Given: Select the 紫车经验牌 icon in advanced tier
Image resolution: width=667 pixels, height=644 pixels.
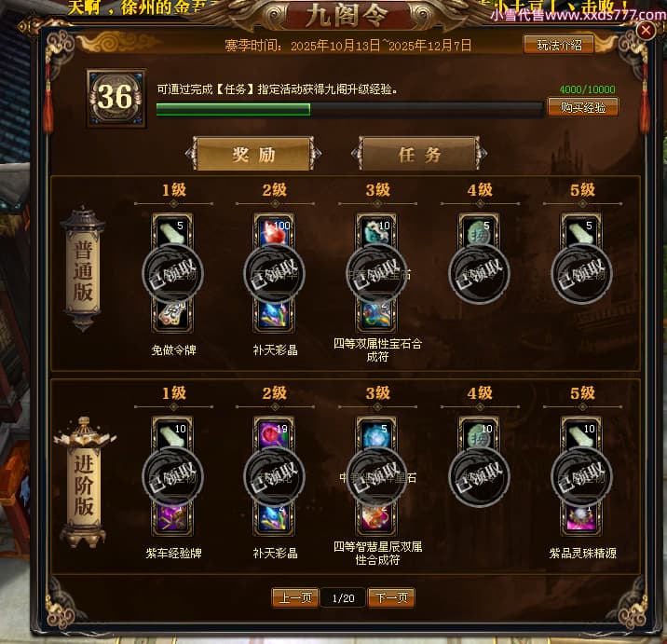Looking at the screenshot, I should tap(172, 518).
